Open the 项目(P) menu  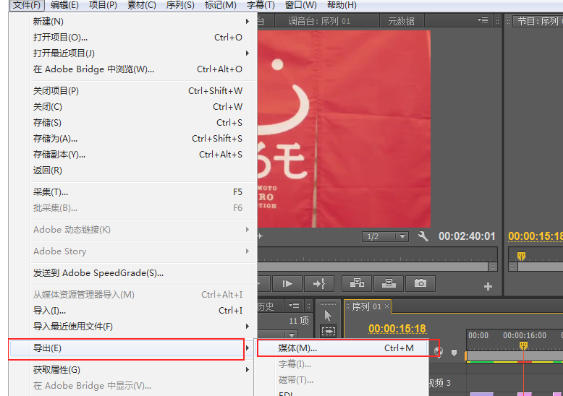[103, 5]
